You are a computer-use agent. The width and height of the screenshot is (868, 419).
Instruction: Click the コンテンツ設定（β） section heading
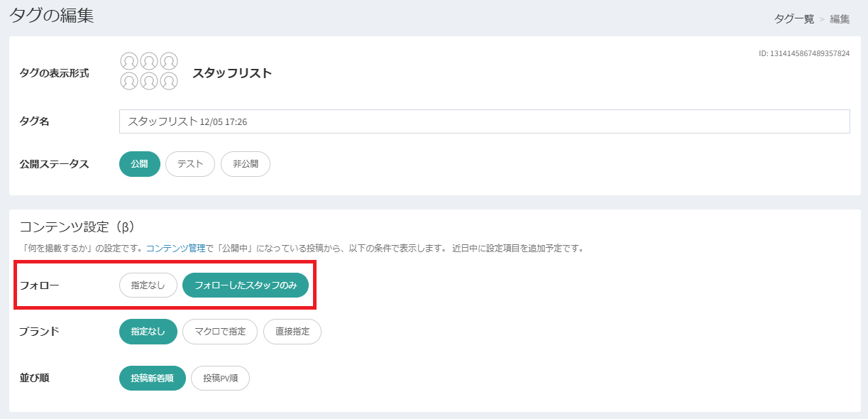pos(77,227)
